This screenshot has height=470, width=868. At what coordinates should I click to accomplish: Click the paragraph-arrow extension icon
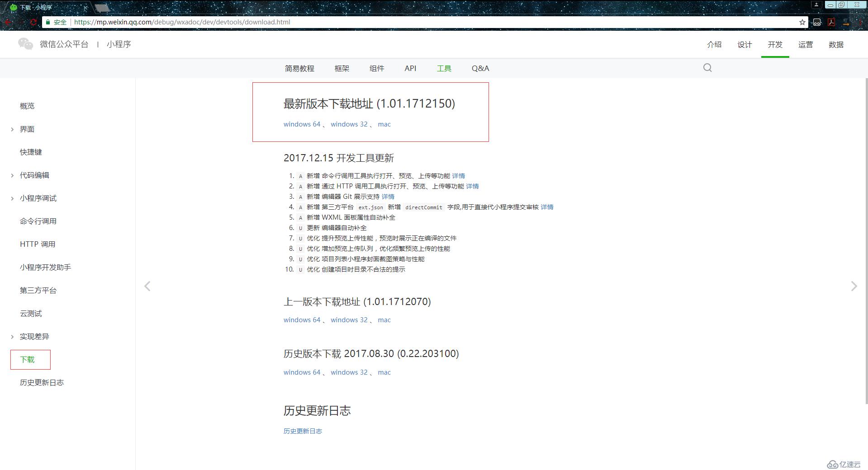(846, 22)
